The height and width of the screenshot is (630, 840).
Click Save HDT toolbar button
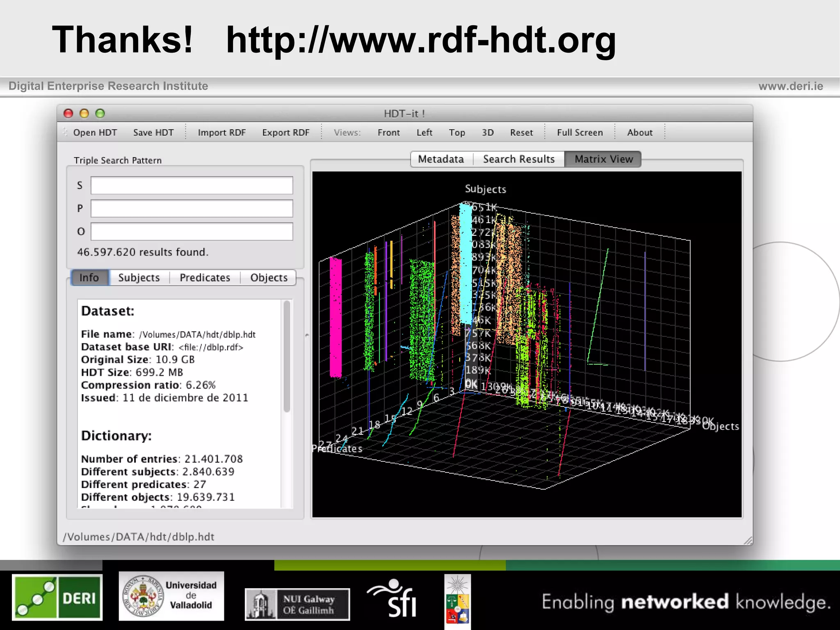click(153, 132)
